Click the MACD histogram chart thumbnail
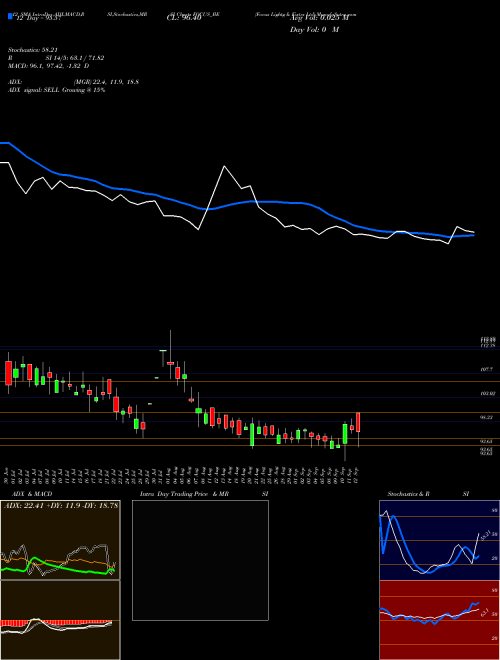500x660 pixels. pos(60,620)
